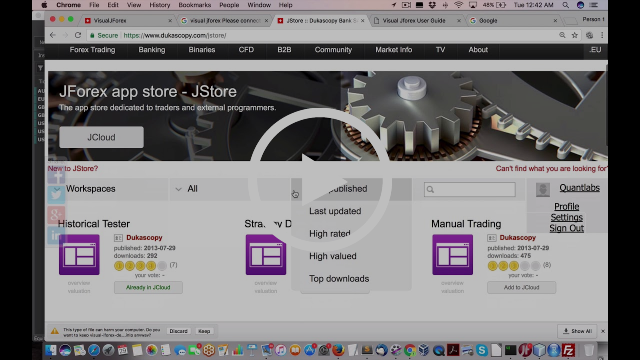This screenshot has width=640, height=360.
Task: Open JCloud from the banner button
Action: click(101, 137)
